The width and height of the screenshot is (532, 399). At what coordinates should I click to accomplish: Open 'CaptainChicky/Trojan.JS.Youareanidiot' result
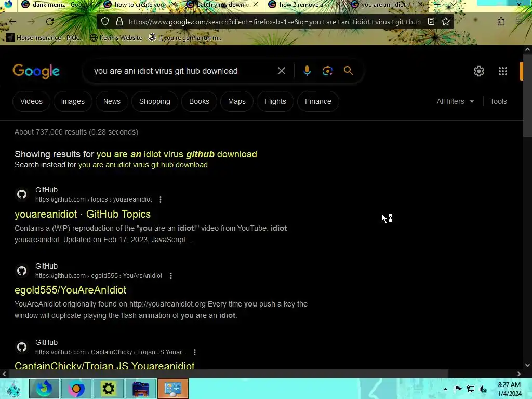[x=104, y=366]
